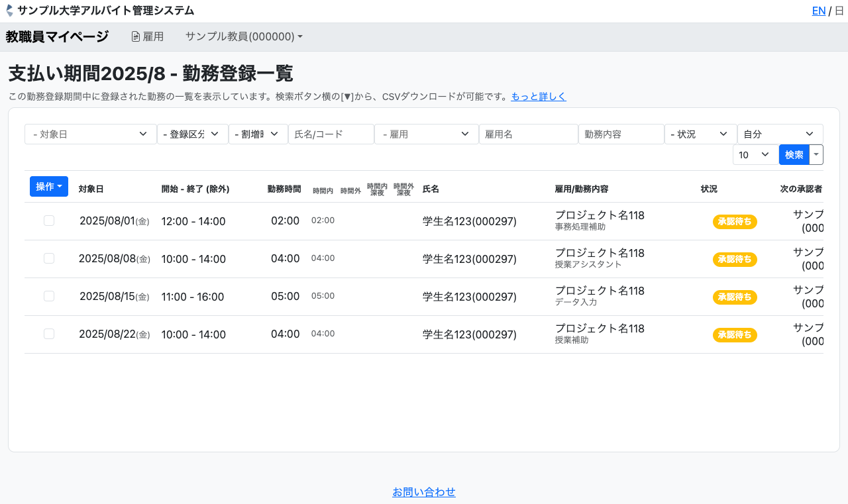Viewport: 848px width, 504px height.
Task: Select the date 2025/08/15(金)
Action: coord(114,297)
